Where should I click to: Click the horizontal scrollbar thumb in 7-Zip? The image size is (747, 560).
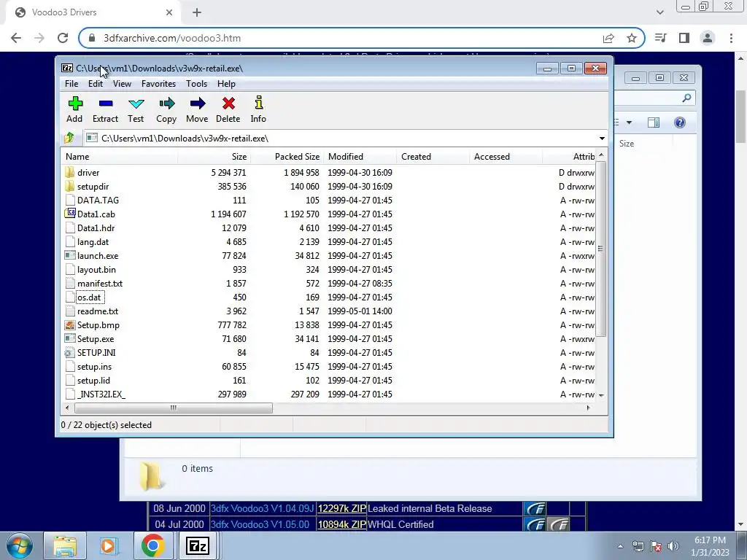tap(174, 408)
